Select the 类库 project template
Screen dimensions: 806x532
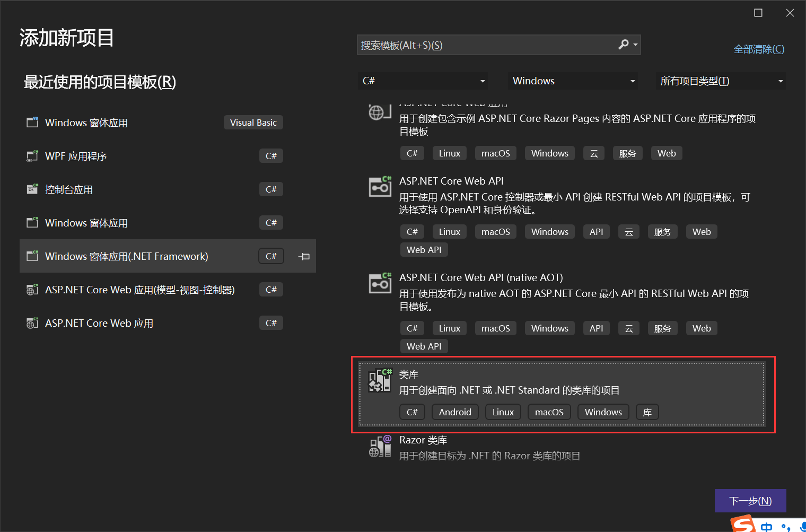(x=562, y=394)
